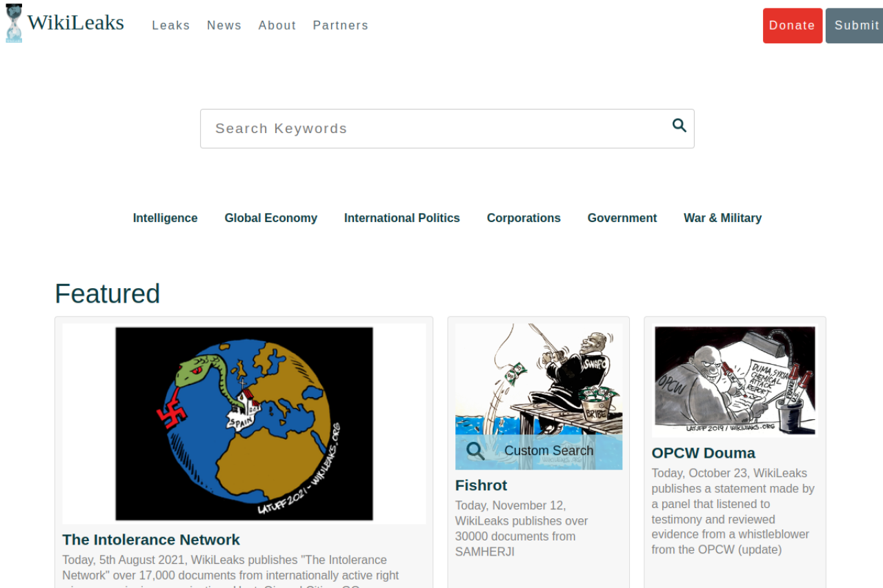
Task: Click the Fishrot cartoon thumbnail
Action: 538,379
